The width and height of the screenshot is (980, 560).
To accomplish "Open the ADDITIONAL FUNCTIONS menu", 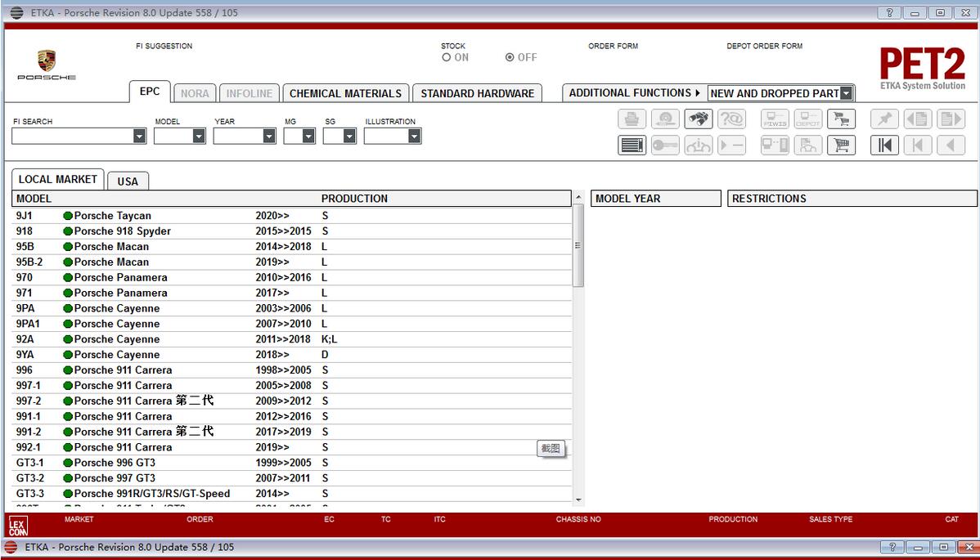I will (634, 93).
